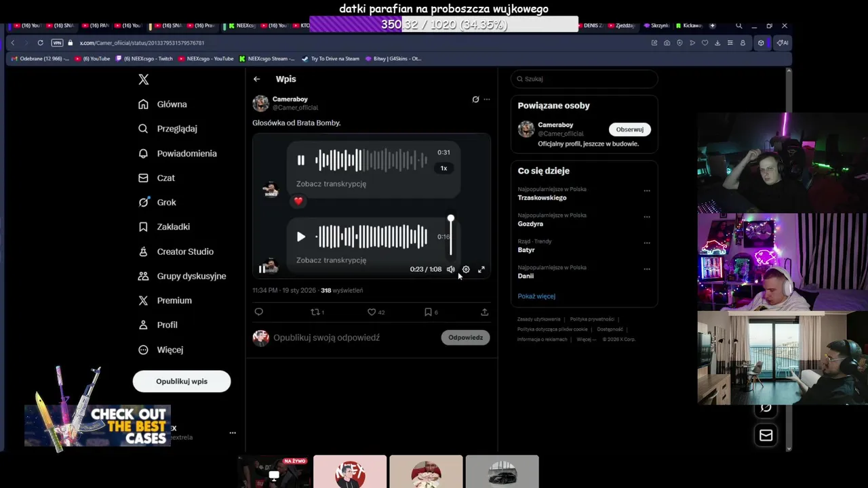This screenshot has height=488, width=868.
Task: Go to Główna in the sidebar
Action: coord(162,104)
